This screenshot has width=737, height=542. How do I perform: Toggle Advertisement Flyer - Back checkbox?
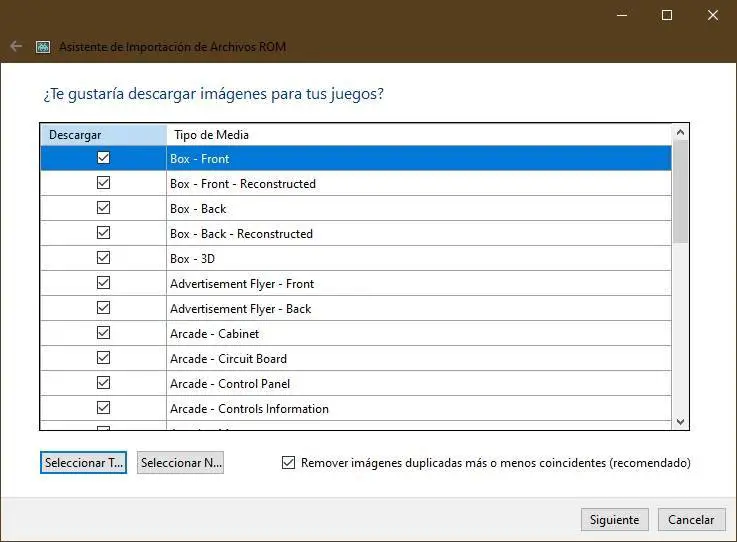(103, 307)
